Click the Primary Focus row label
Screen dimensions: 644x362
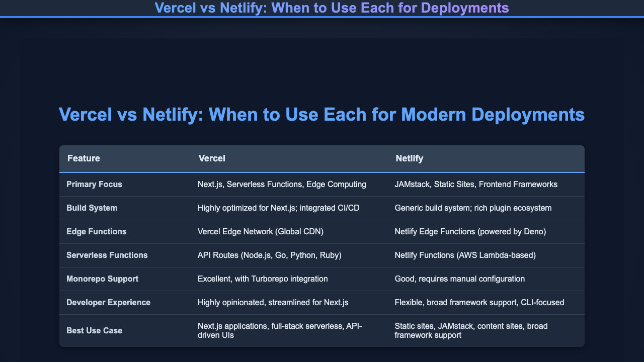[94, 185]
